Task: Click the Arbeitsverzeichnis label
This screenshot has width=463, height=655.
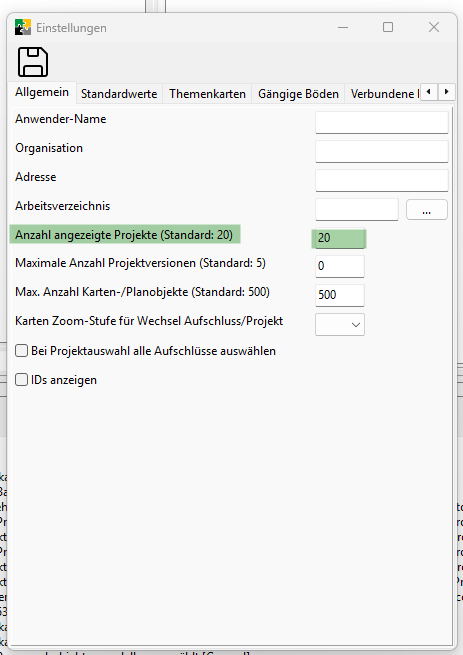Action: (62, 206)
